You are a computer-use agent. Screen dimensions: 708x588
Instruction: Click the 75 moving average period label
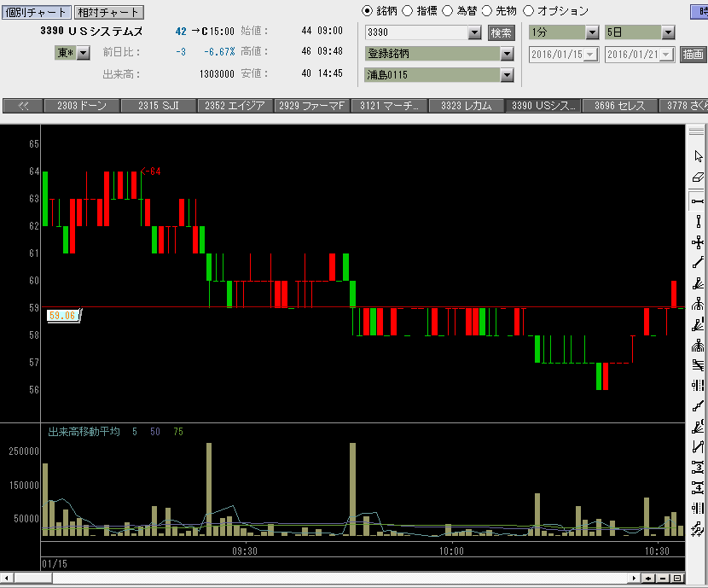(x=178, y=432)
